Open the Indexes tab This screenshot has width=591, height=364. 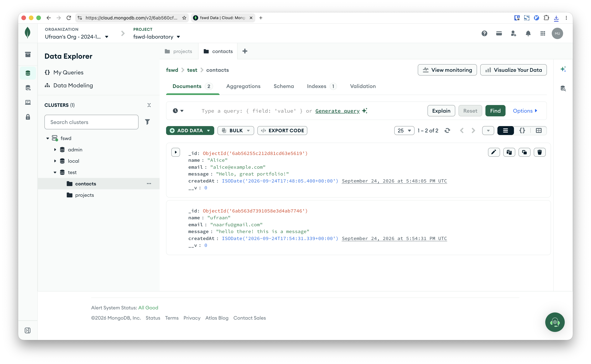(322, 86)
